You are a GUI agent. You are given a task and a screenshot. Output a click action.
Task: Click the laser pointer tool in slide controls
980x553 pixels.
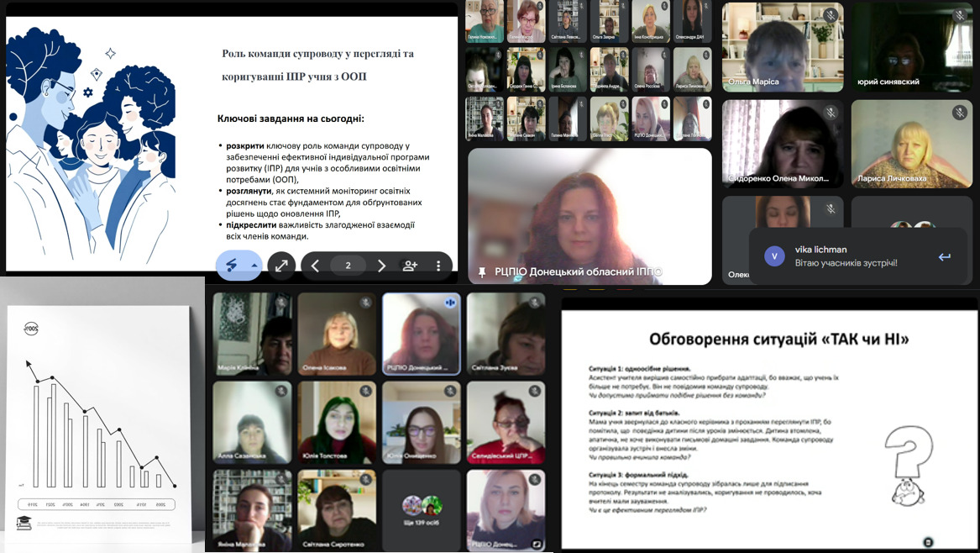[x=232, y=266]
